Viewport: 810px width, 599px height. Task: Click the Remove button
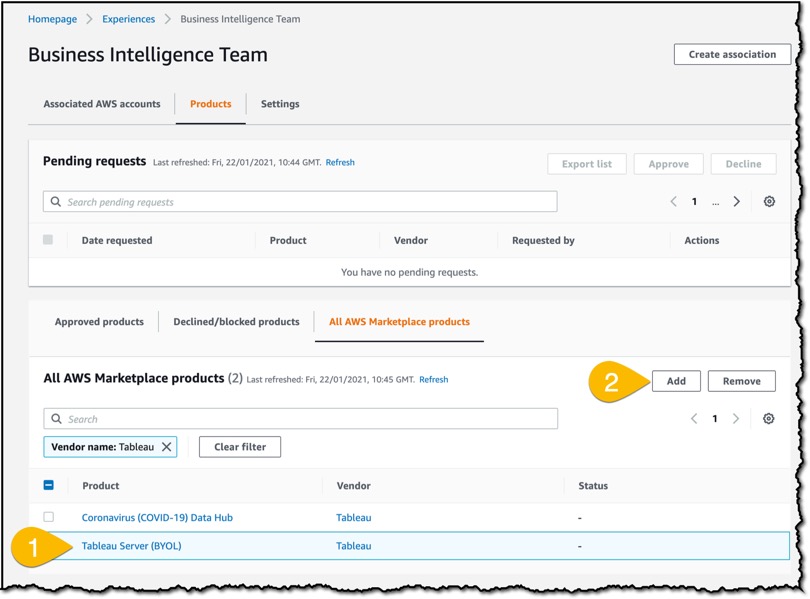[741, 381]
